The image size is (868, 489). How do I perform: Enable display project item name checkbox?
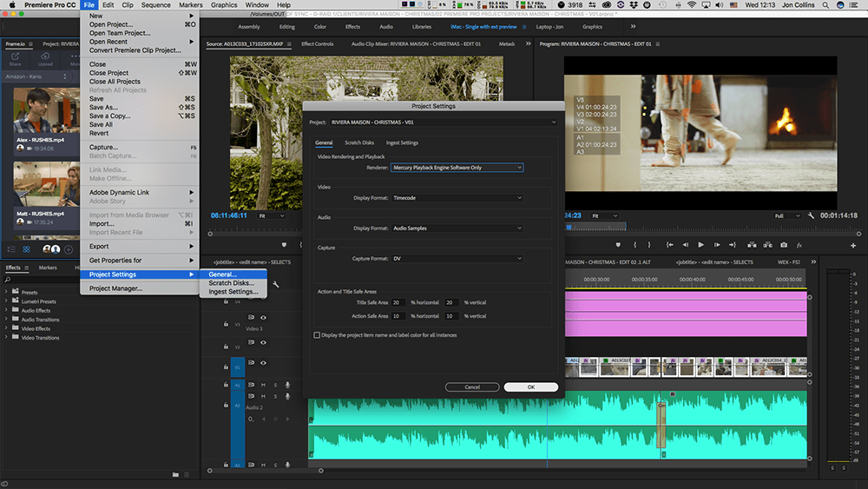[317, 335]
